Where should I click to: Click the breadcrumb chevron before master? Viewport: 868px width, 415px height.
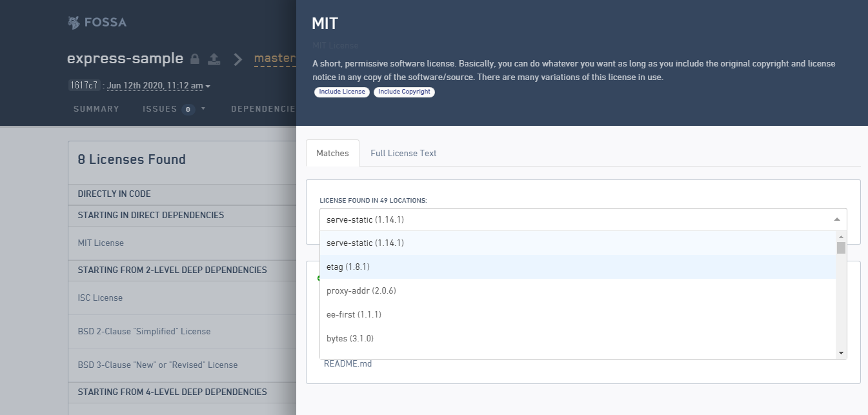click(238, 59)
